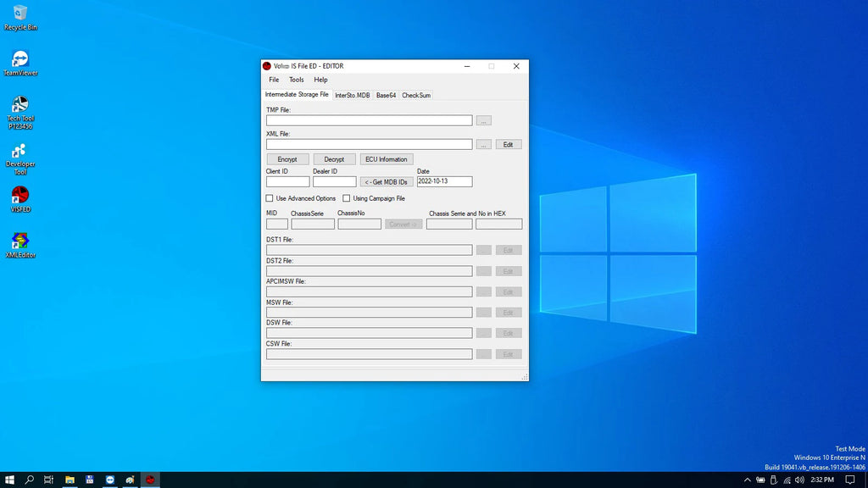868x488 pixels.
Task: Open the XMLEditor desktop icon
Action: pyautogui.click(x=20, y=245)
